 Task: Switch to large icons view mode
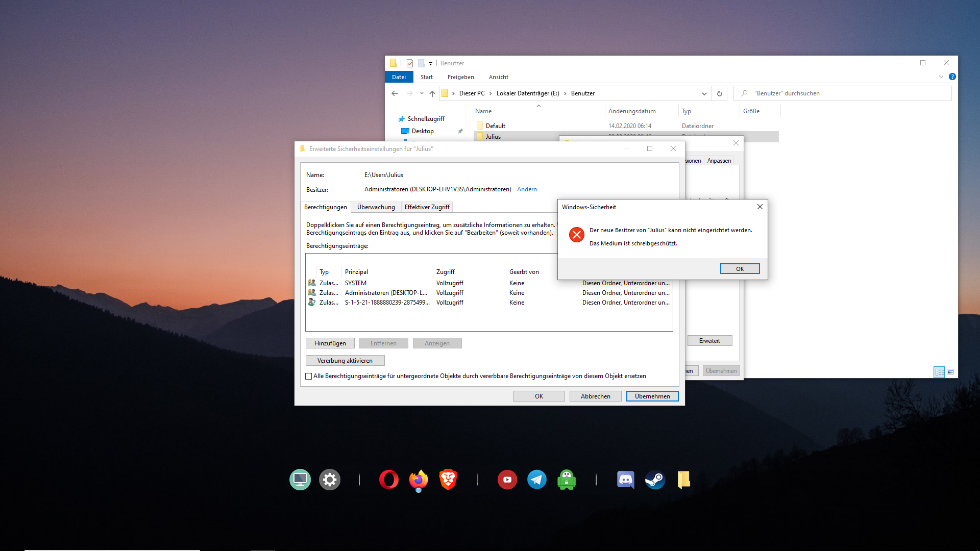coord(950,372)
